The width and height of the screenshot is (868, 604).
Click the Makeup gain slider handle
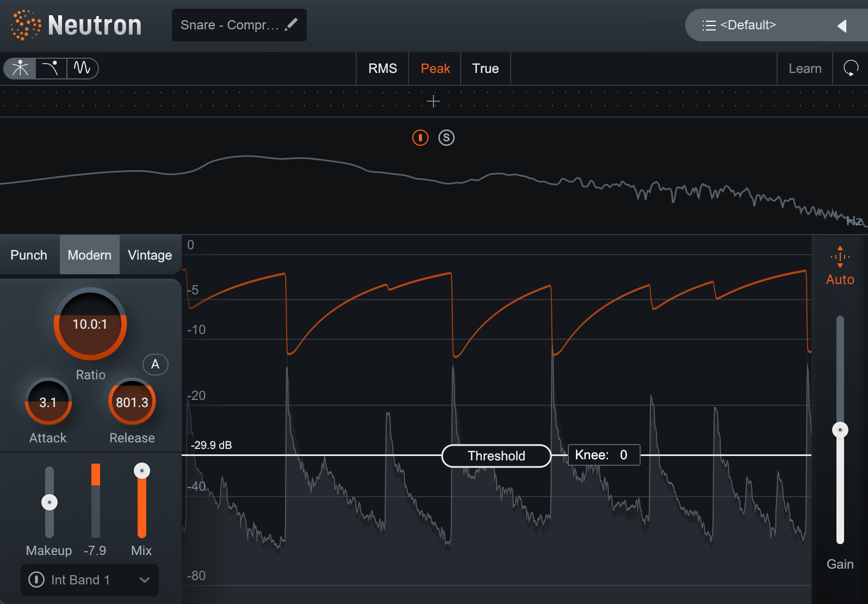click(49, 502)
